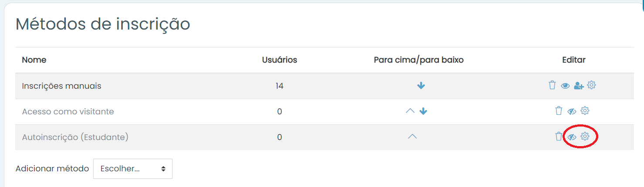The width and height of the screenshot is (644, 187).
Task: Click the Autoinscrição (Estudante) row name
Action: click(x=75, y=137)
